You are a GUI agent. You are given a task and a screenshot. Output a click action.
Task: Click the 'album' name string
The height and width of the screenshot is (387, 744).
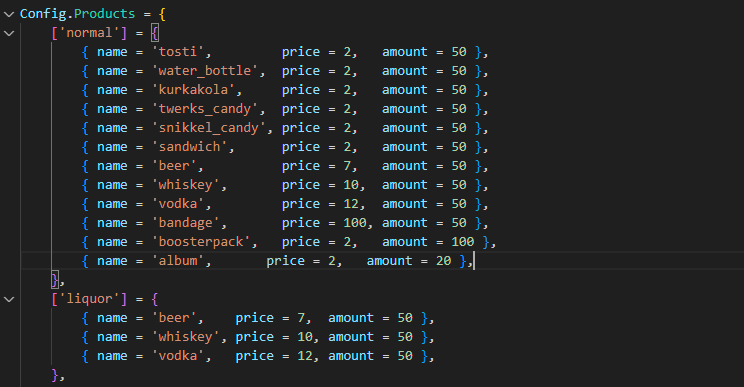(x=178, y=260)
